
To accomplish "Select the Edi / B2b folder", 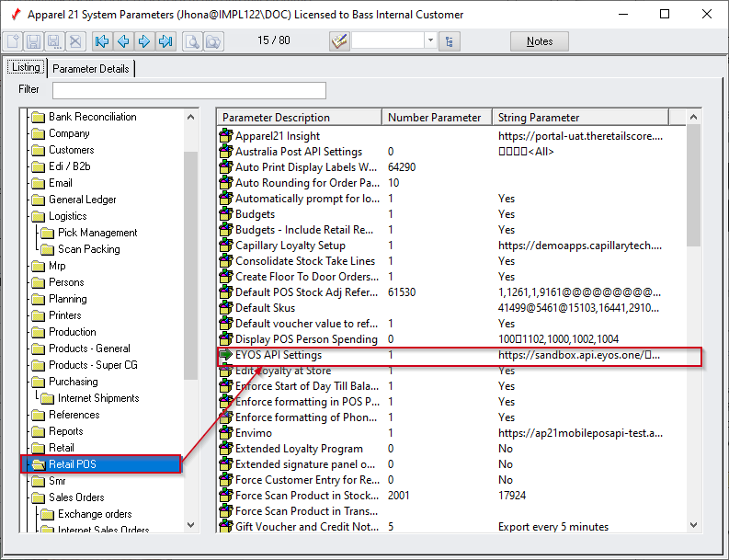I will click(x=61, y=166).
